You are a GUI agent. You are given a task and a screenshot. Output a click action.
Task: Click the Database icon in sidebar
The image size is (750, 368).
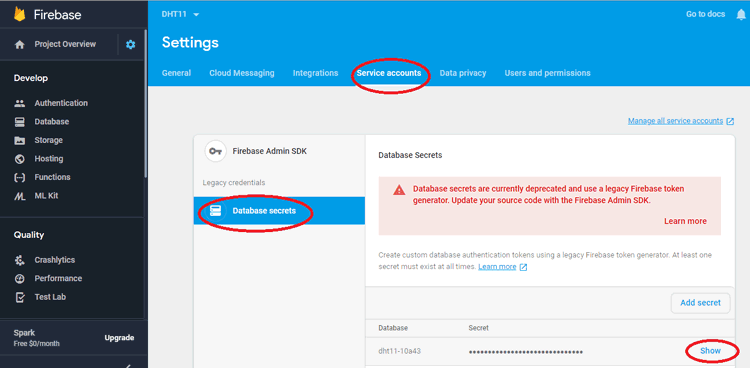20,122
